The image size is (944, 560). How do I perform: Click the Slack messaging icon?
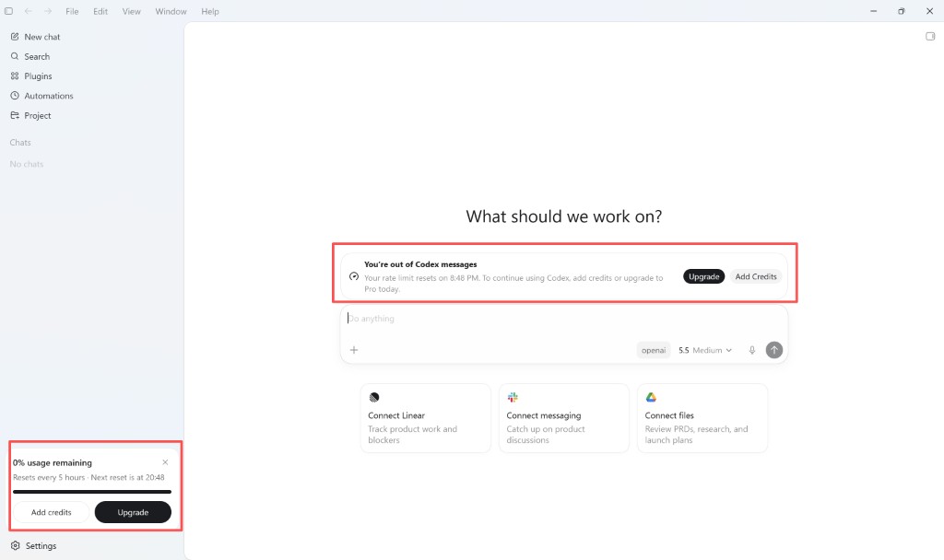tap(513, 397)
